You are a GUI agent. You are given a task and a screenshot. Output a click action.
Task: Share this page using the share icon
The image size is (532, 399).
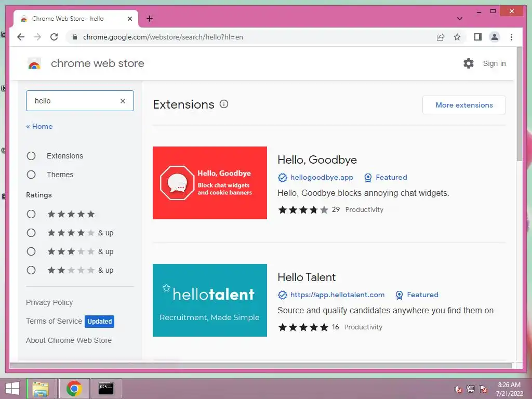point(441,37)
